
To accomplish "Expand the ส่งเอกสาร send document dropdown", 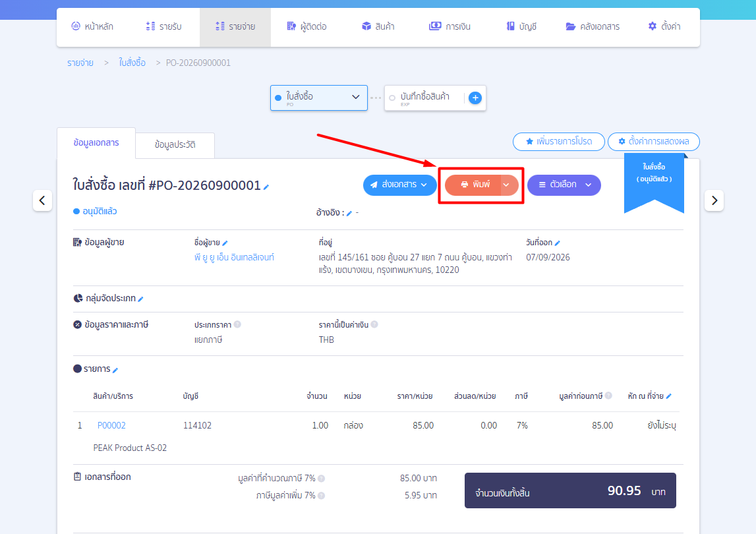I will tap(399, 185).
